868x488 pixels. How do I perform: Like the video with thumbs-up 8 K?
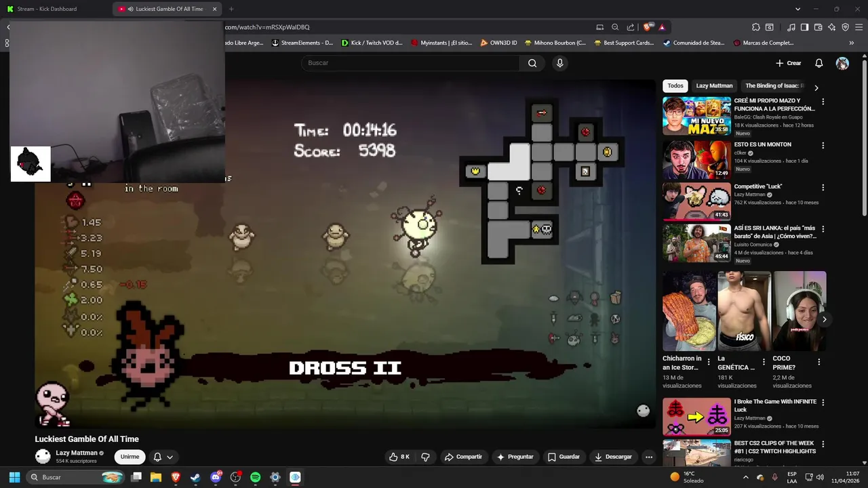(x=399, y=457)
